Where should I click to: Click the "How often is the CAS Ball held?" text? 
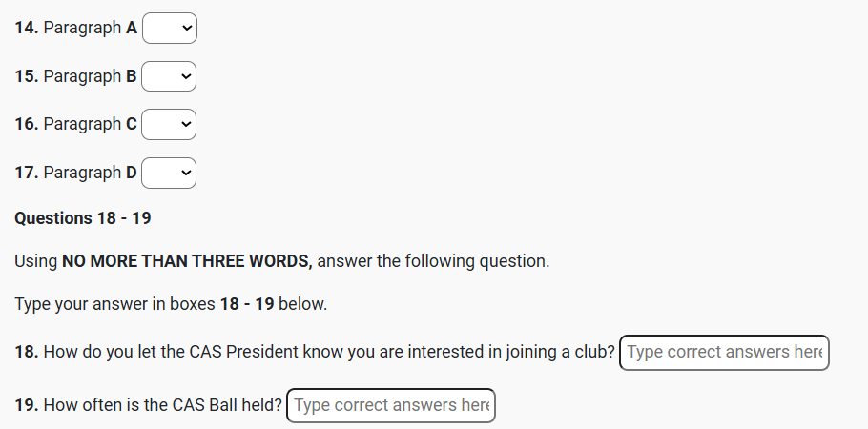163,405
